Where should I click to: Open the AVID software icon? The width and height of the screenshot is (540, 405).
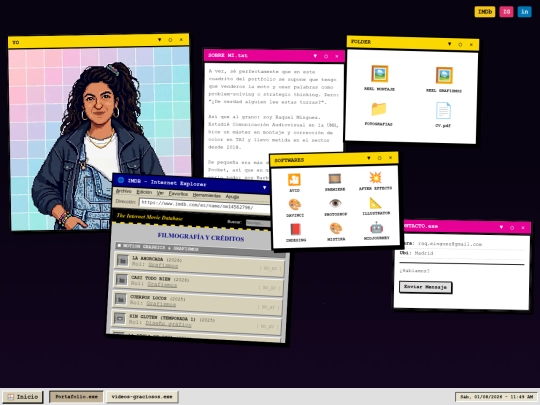pyautogui.click(x=294, y=180)
